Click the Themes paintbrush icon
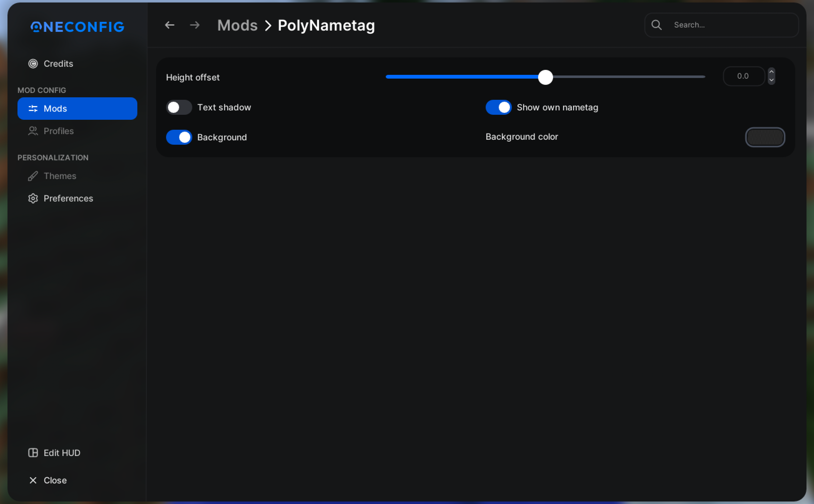The height and width of the screenshot is (504, 814). (33, 176)
